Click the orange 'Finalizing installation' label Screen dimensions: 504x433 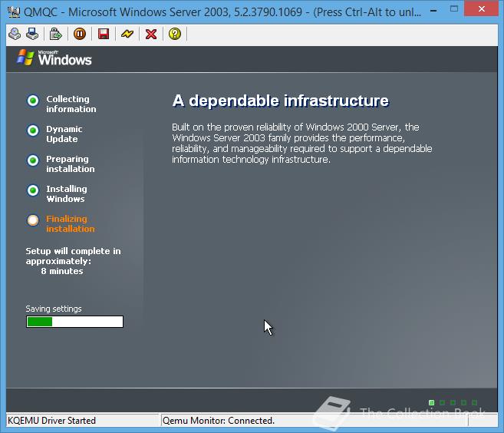pyautogui.click(x=71, y=223)
